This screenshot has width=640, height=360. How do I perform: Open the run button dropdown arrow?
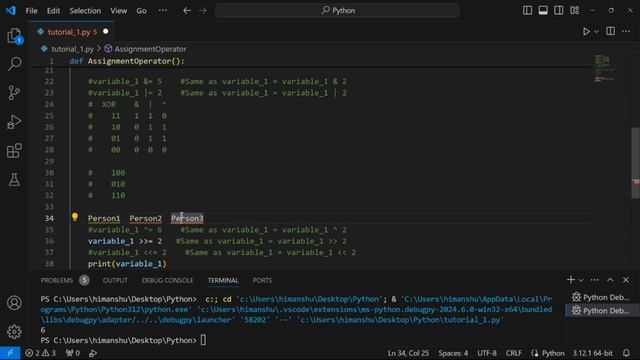[x=596, y=31]
